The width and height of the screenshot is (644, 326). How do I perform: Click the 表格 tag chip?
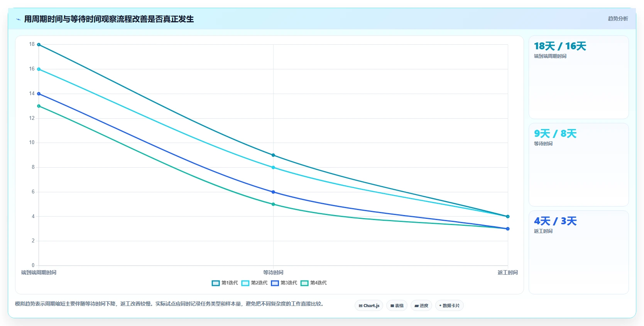[x=397, y=306]
